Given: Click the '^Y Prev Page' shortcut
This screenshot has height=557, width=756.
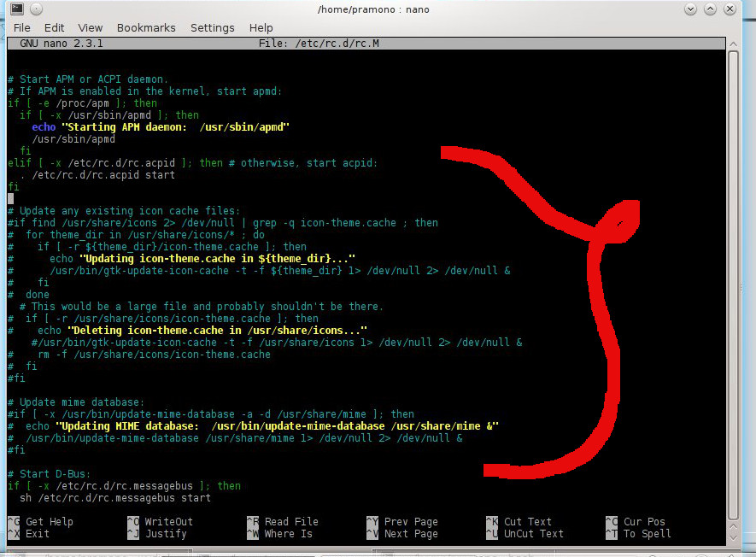Looking at the screenshot, I should click(x=402, y=522).
